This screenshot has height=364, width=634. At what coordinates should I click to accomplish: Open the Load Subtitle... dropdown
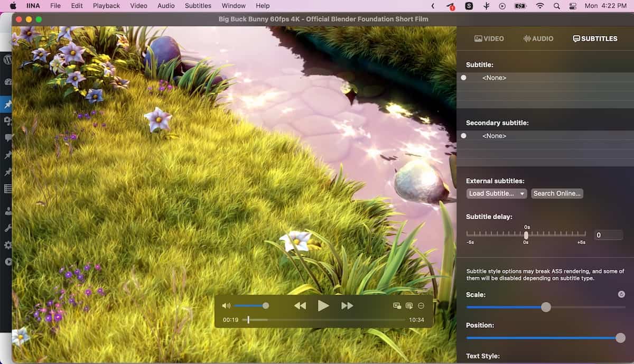pos(497,193)
